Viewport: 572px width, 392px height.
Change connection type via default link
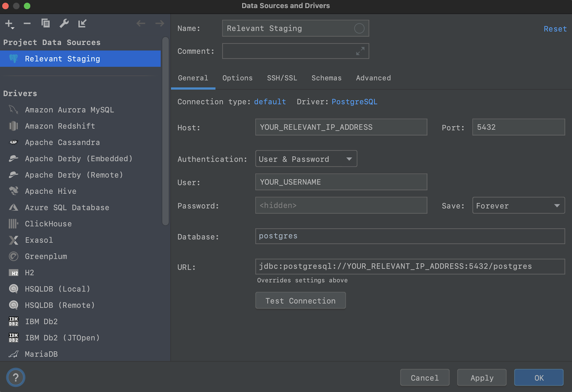(x=270, y=102)
